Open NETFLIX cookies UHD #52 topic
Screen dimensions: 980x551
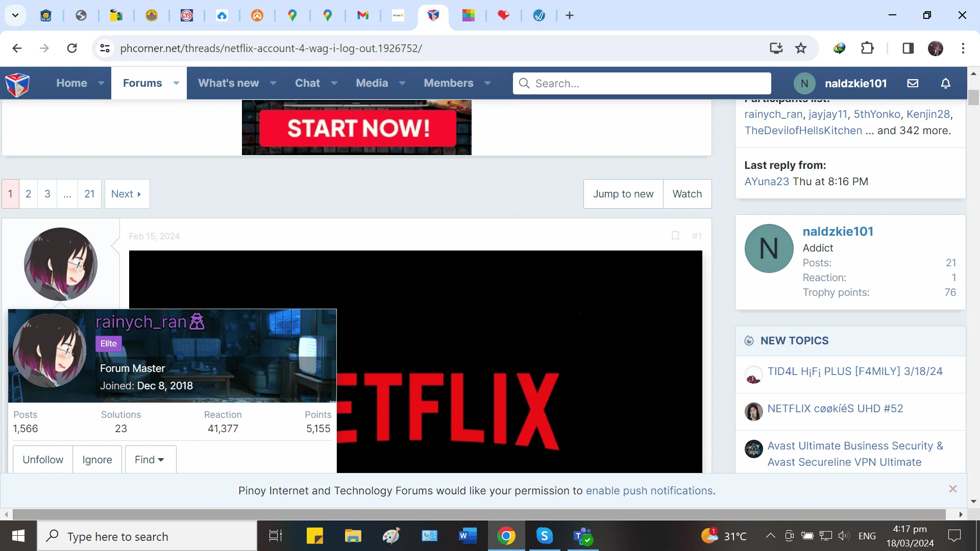point(835,409)
